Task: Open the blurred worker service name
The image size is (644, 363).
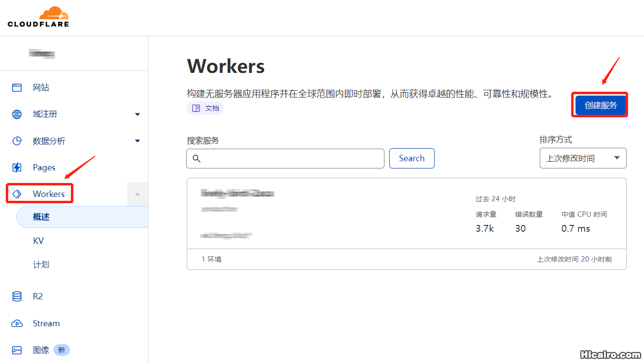Action: click(237, 194)
